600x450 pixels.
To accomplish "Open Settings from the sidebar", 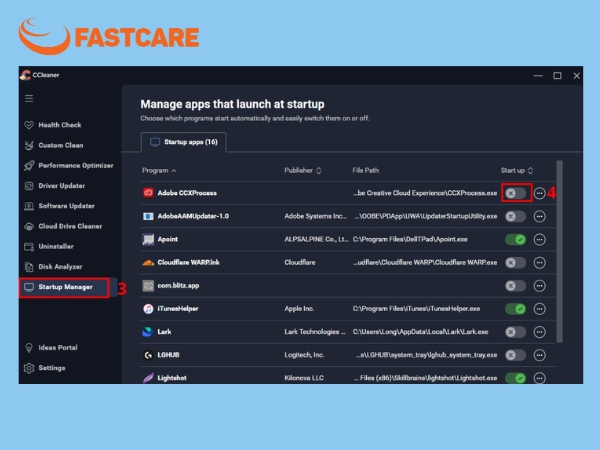I will (52, 368).
